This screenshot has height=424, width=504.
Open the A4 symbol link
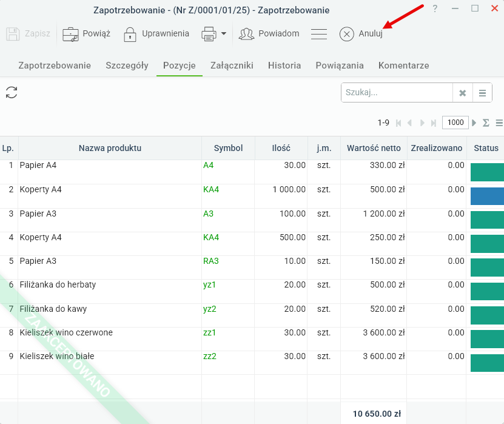tap(208, 165)
